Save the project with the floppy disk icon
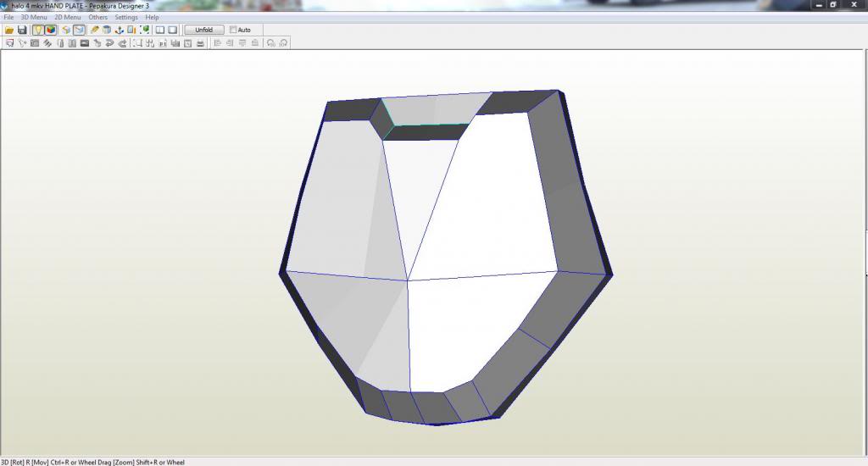 tap(22, 30)
